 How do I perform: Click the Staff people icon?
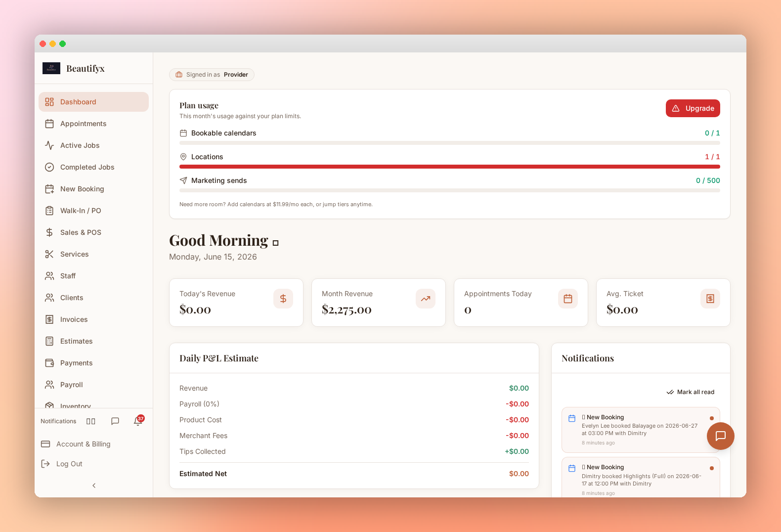pos(49,276)
